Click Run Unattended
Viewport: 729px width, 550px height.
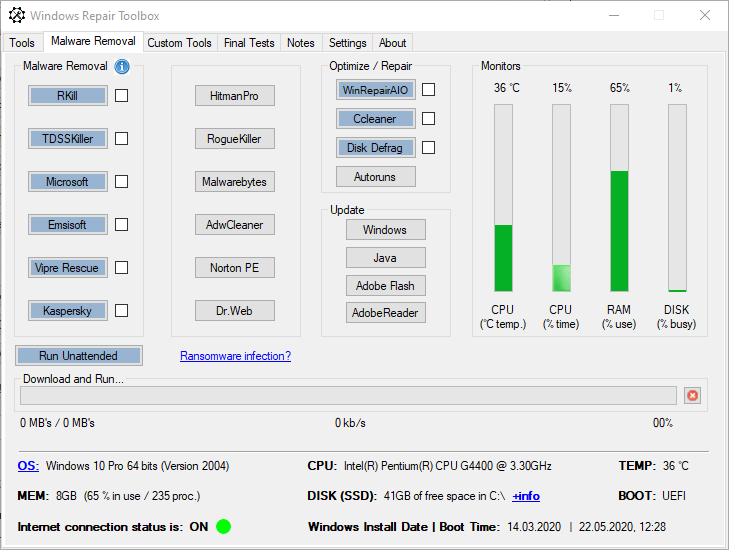tap(79, 356)
